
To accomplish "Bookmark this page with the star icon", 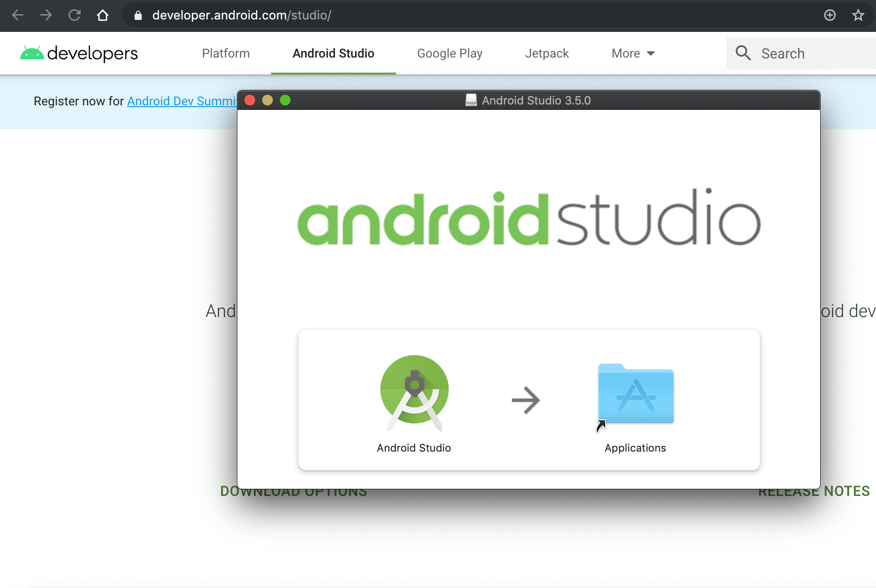I will tap(858, 15).
